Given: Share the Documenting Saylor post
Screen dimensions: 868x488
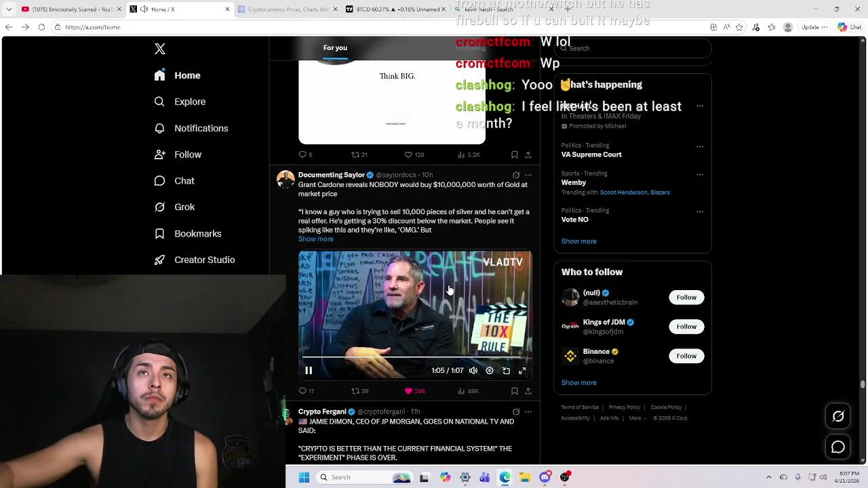Looking at the screenshot, I should 528,391.
